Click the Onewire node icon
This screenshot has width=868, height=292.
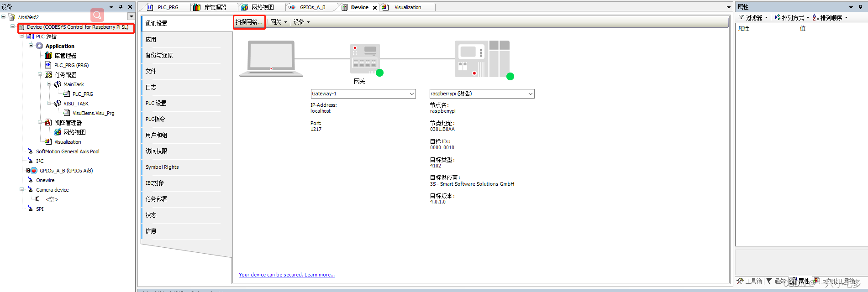tap(31, 180)
